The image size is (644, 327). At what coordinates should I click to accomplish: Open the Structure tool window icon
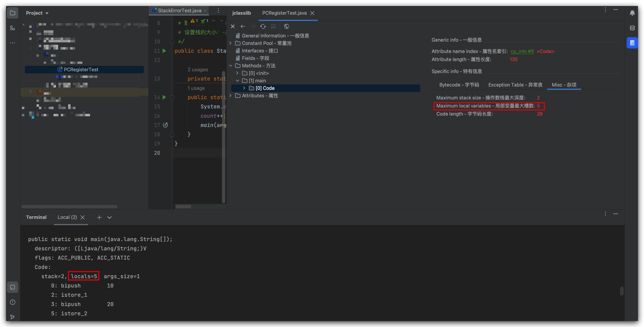click(12, 28)
